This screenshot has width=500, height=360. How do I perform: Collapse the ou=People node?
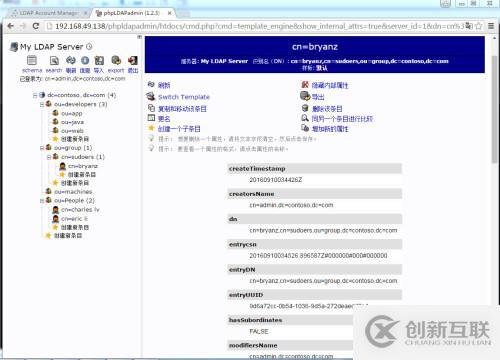click(x=42, y=201)
